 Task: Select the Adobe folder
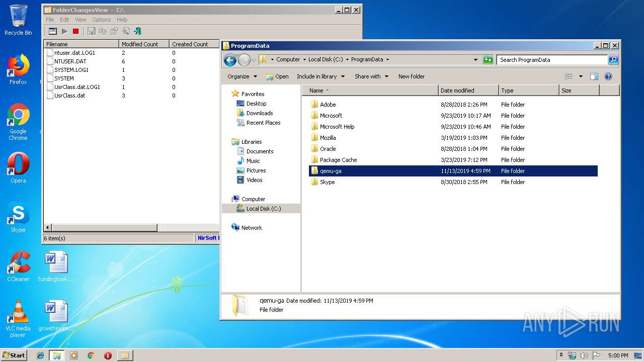[x=453, y=105]
